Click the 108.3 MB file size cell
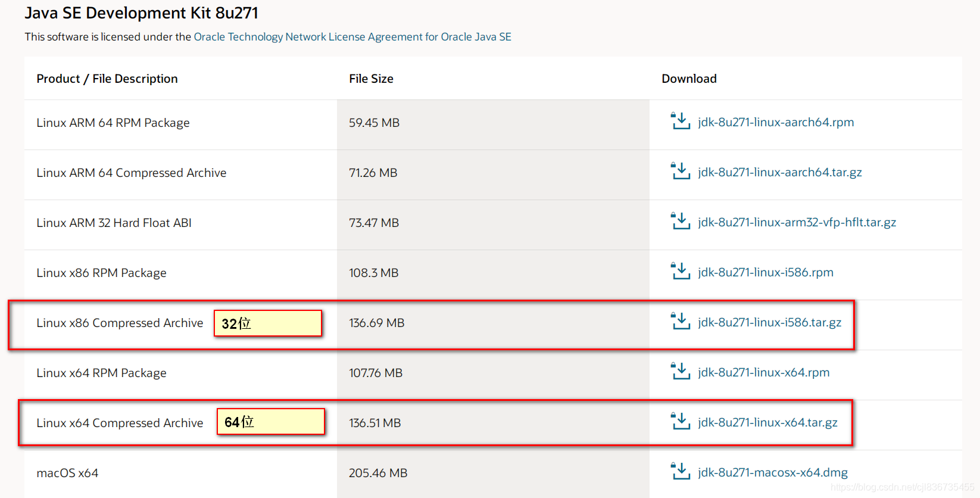 click(x=493, y=275)
